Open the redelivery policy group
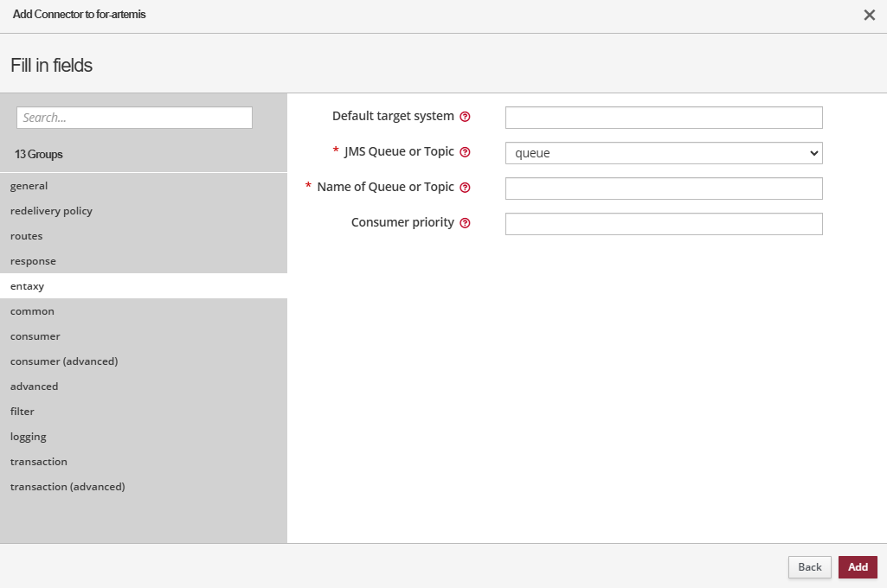The width and height of the screenshot is (887, 588). point(51,211)
